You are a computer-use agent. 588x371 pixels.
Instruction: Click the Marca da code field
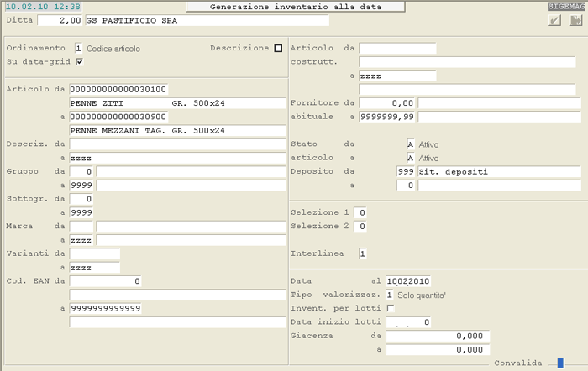(81, 227)
